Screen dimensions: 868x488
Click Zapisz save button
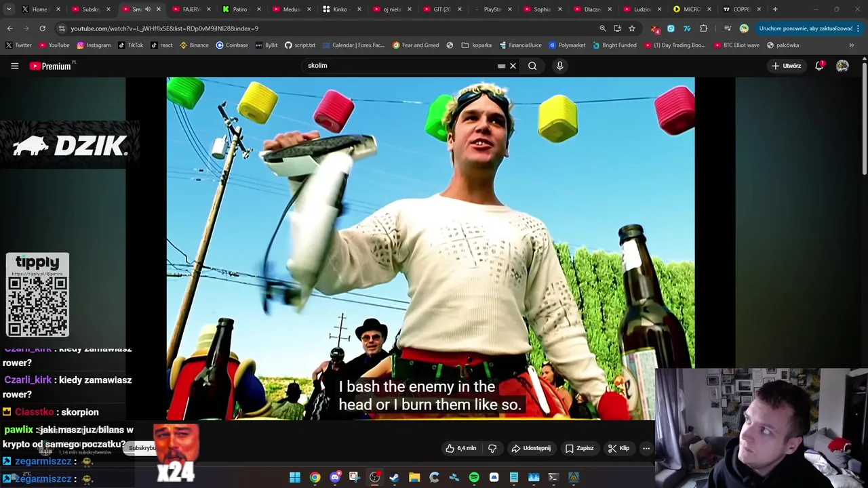point(580,448)
